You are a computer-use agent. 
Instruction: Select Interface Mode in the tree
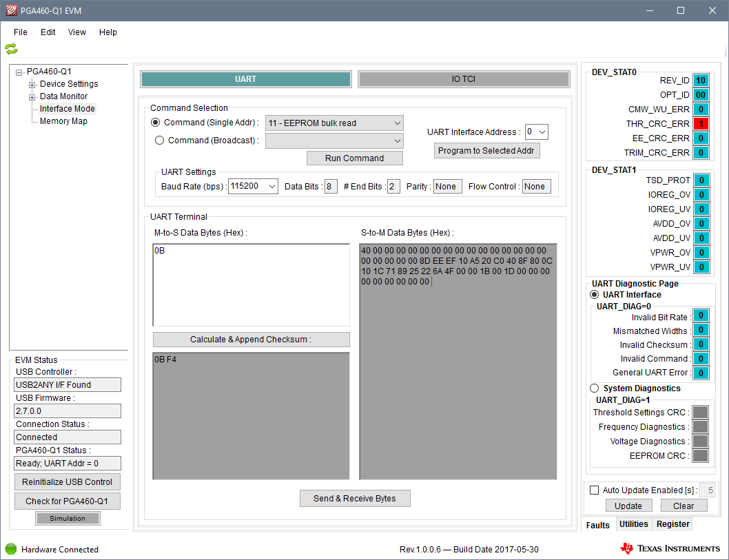pyautogui.click(x=67, y=109)
